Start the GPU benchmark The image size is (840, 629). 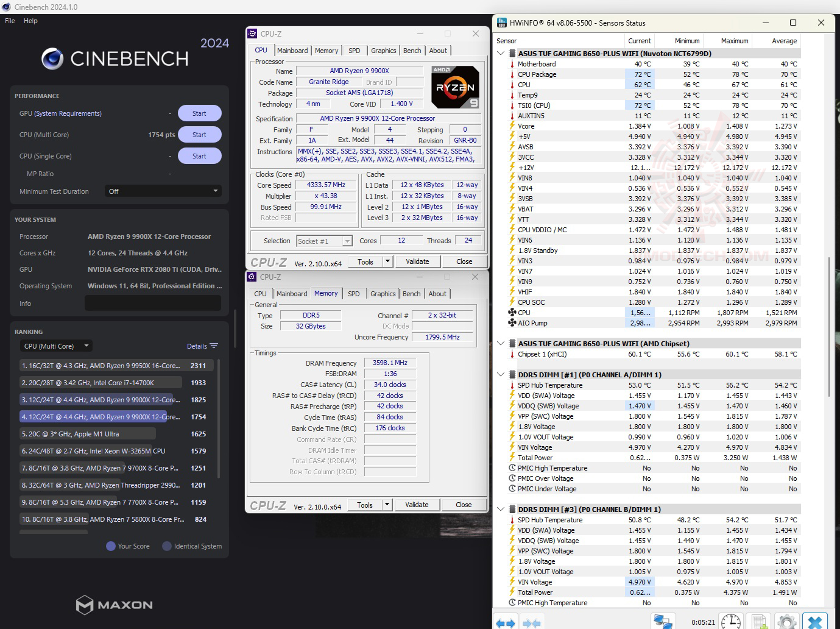[199, 113]
